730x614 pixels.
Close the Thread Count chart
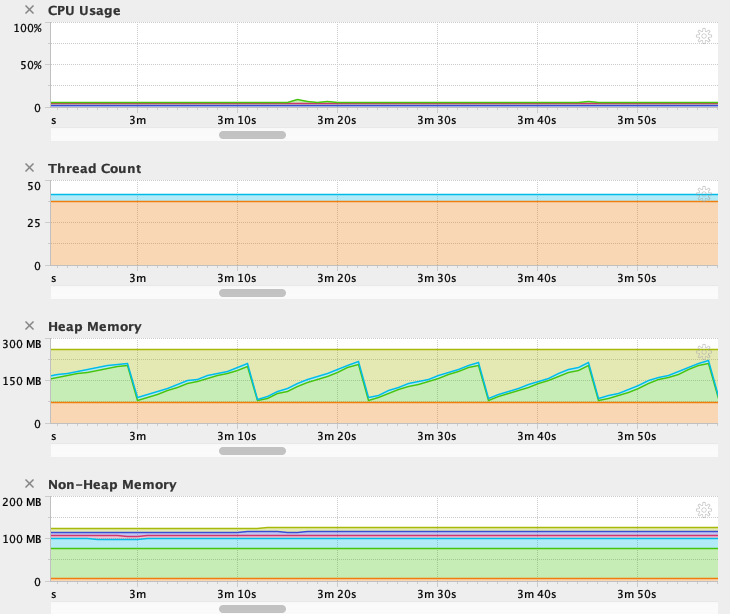click(29, 168)
